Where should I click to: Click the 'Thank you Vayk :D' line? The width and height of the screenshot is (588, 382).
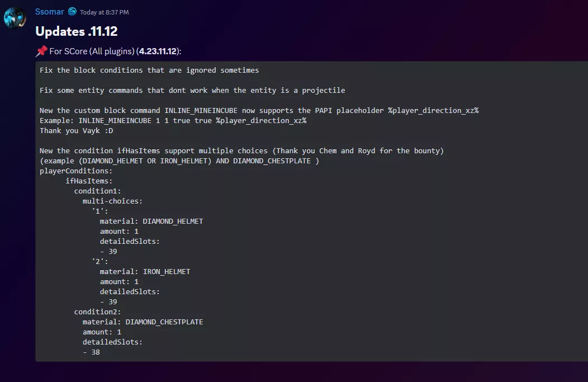point(76,131)
